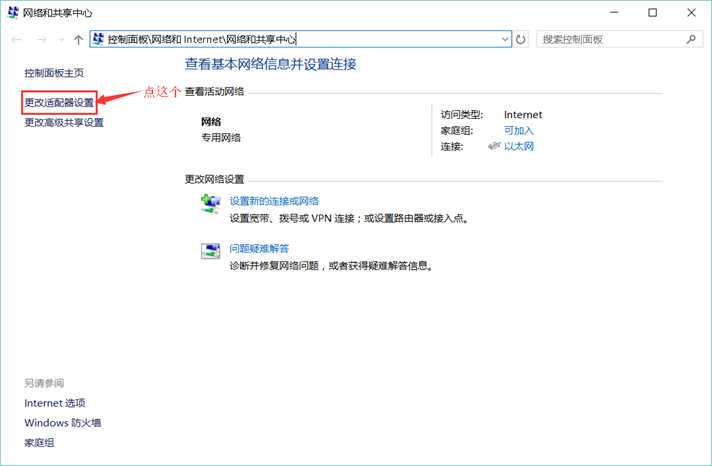This screenshot has width=712, height=466.
Task: Click the new connection setup icon
Action: coord(210,203)
